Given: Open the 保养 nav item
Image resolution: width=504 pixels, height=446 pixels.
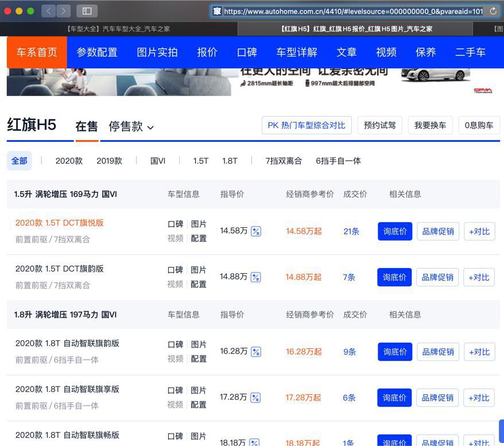Looking at the screenshot, I should tap(425, 52).
